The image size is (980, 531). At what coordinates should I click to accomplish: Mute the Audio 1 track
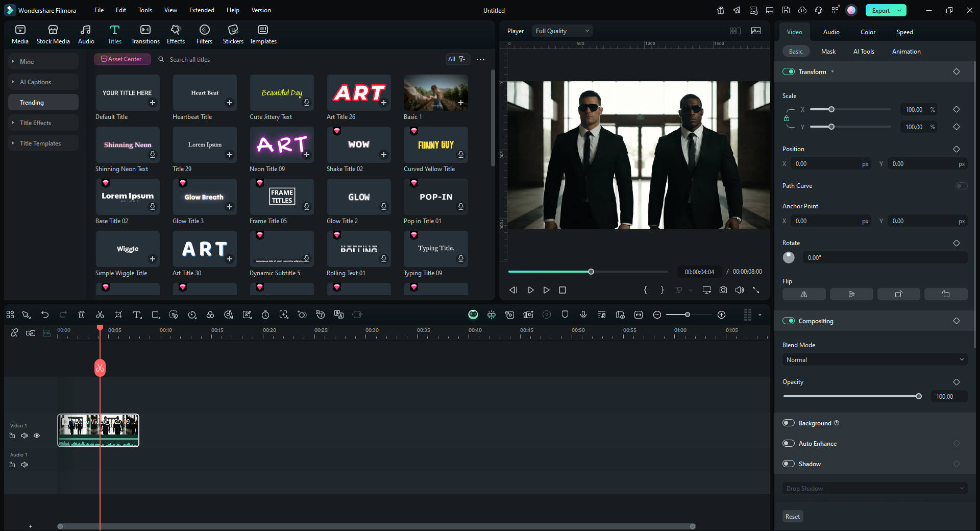tap(24, 465)
